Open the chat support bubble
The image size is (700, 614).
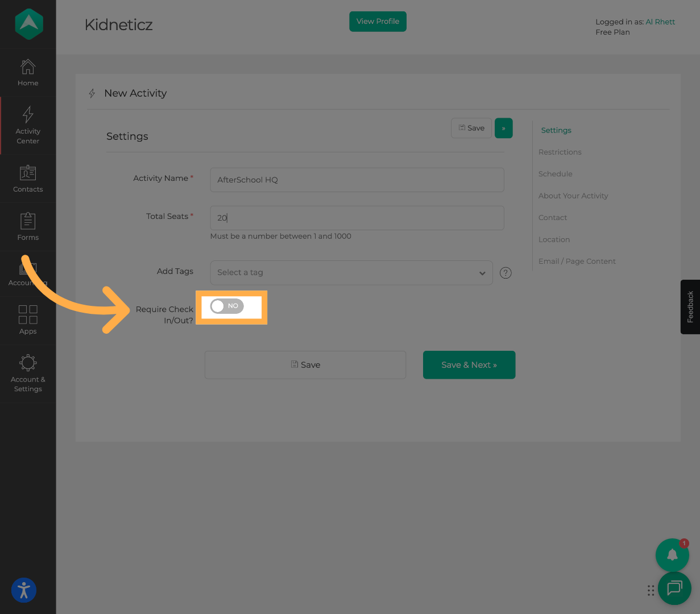point(674,588)
